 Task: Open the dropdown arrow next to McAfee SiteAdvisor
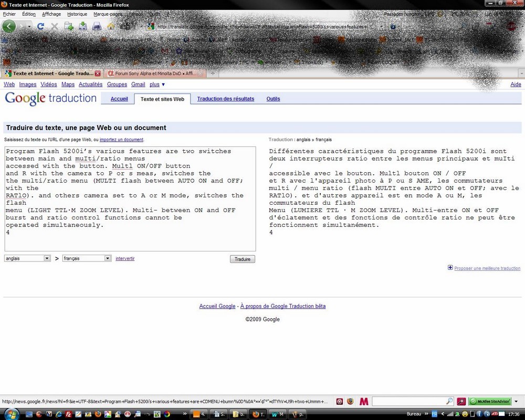click(x=516, y=401)
